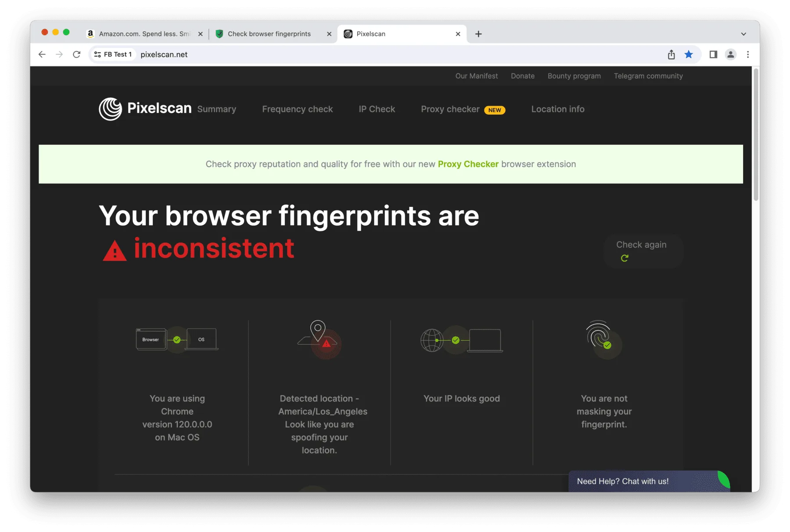Click the location pin warning icon
Viewport: 790px width, 532px height.
coord(319,339)
